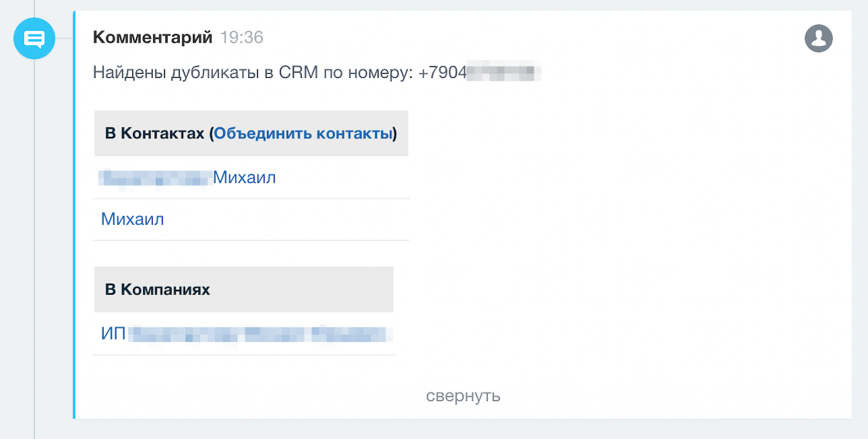Click the Комментарий heading
The height and width of the screenshot is (439, 868).
click(x=153, y=37)
